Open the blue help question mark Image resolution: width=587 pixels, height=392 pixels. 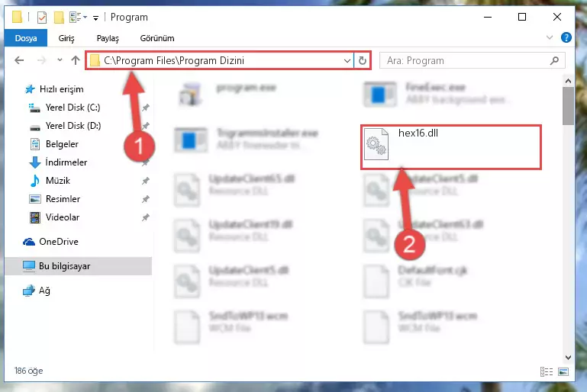point(566,38)
